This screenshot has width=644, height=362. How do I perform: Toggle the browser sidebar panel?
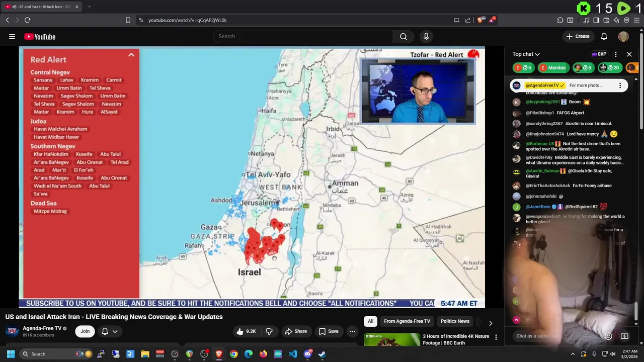[x=596, y=20]
